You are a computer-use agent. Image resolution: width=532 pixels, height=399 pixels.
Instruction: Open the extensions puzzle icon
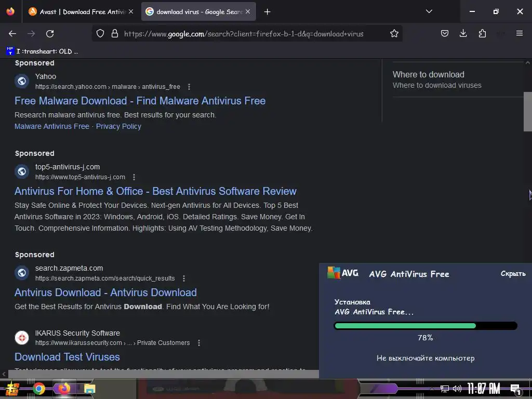(482, 33)
